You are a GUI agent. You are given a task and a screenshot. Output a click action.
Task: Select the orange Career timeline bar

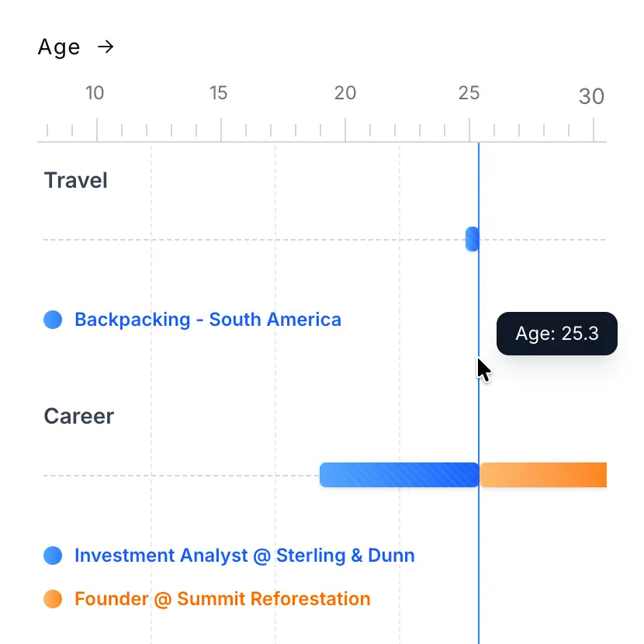(x=543, y=475)
